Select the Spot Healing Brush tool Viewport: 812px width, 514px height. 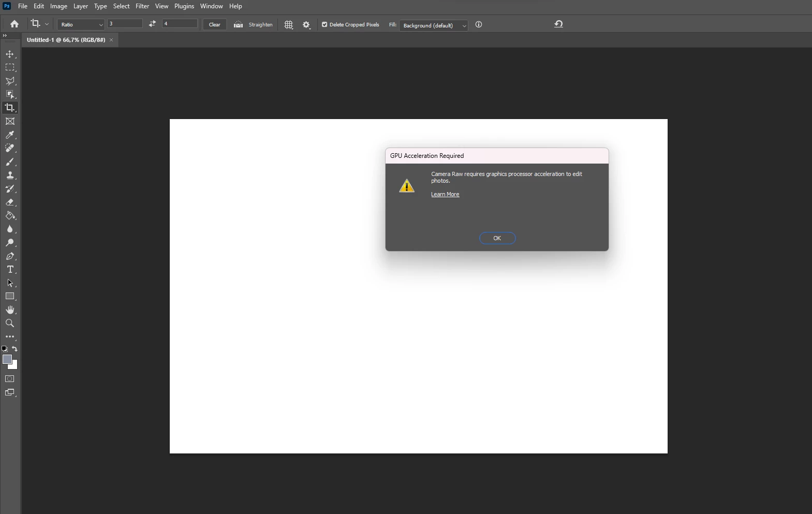10,149
